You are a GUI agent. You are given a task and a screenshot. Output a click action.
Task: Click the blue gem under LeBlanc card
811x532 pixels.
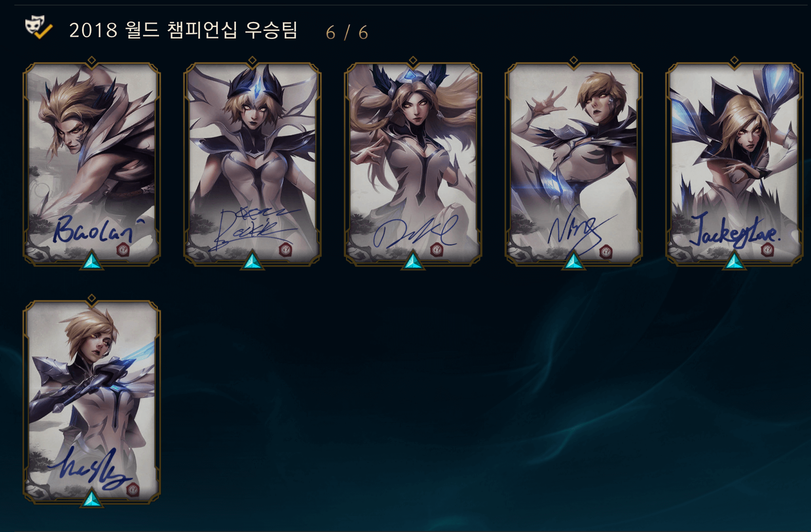(252, 261)
